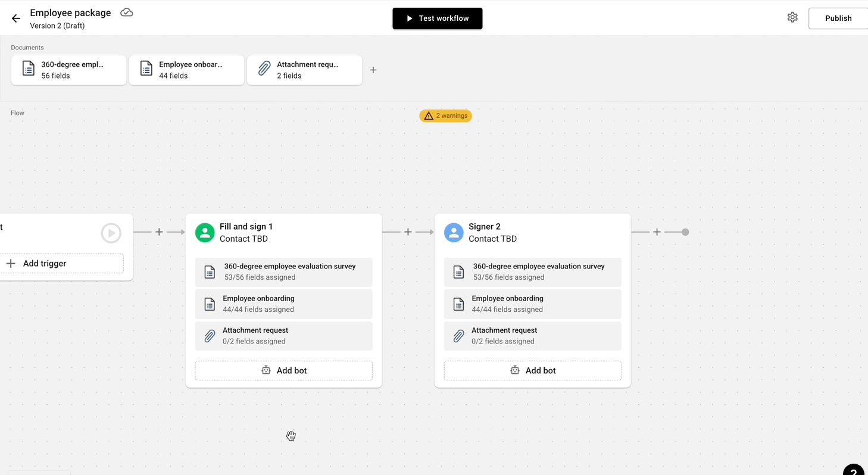Open 360-degree survey in Signer 2
The image size is (868, 475).
tap(533, 272)
